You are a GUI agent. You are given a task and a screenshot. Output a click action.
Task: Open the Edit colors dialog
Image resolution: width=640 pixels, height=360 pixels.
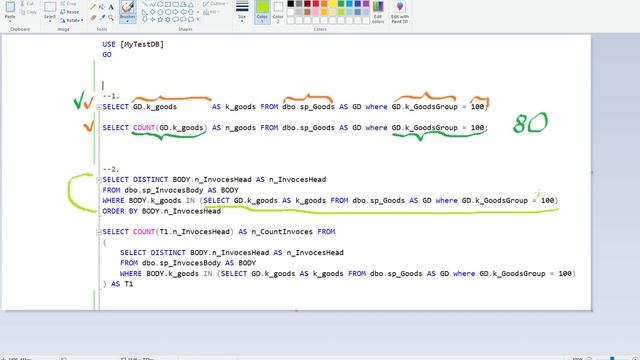point(378,11)
